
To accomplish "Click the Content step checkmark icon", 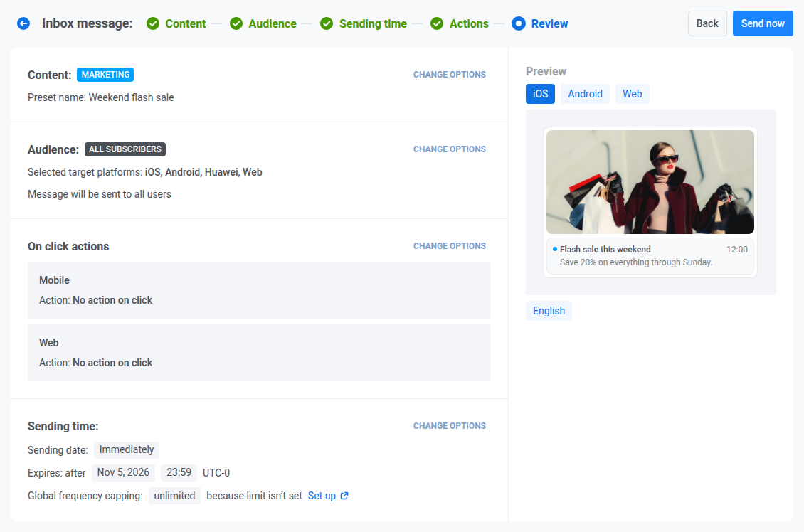I will click(153, 23).
